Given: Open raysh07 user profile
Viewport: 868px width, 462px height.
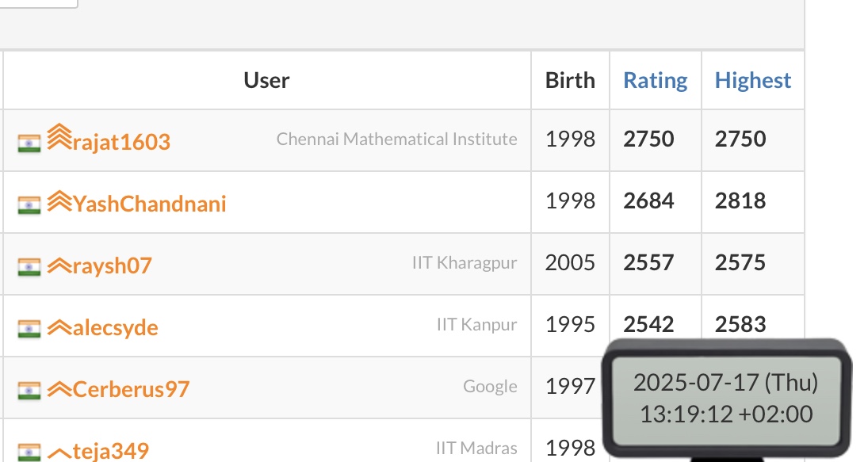Looking at the screenshot, I should tap(112, 266).
